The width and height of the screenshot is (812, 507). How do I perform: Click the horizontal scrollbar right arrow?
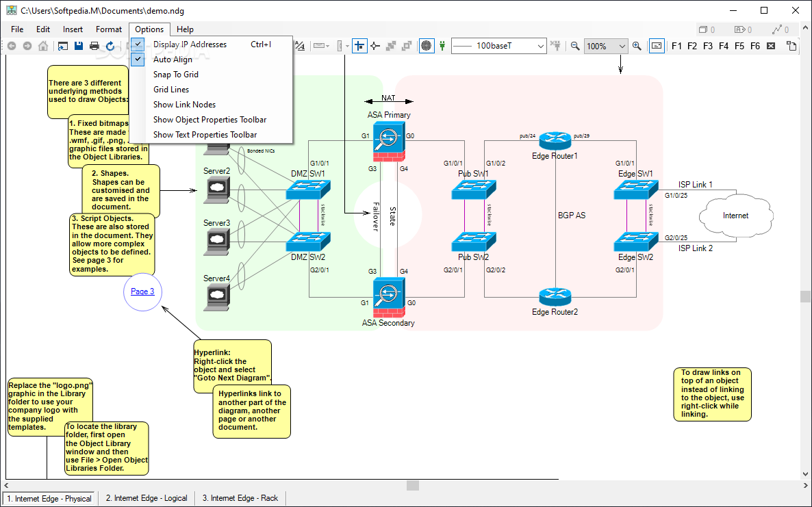click(805, 485)
